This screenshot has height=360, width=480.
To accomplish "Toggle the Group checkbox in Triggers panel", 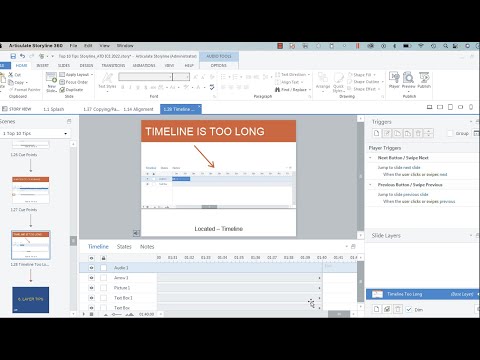I will (x=450, y=133).
